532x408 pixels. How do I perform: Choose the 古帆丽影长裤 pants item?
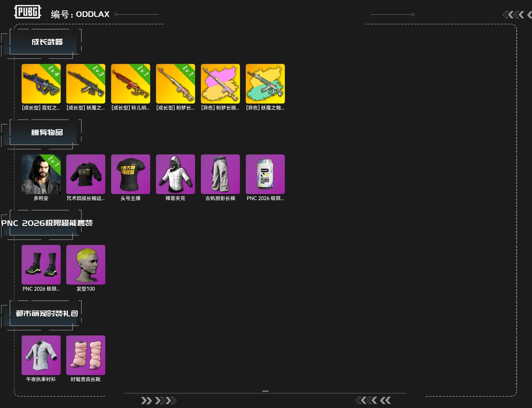[x=220, y=174]
